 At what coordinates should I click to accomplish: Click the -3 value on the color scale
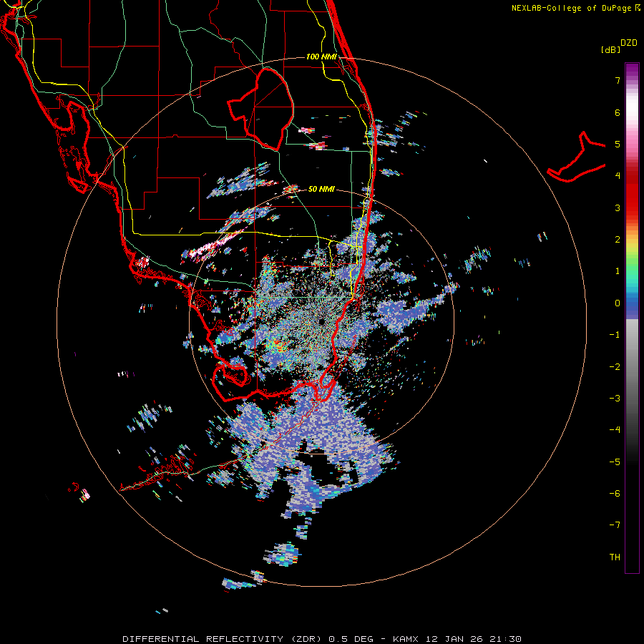tap(615, 398)
